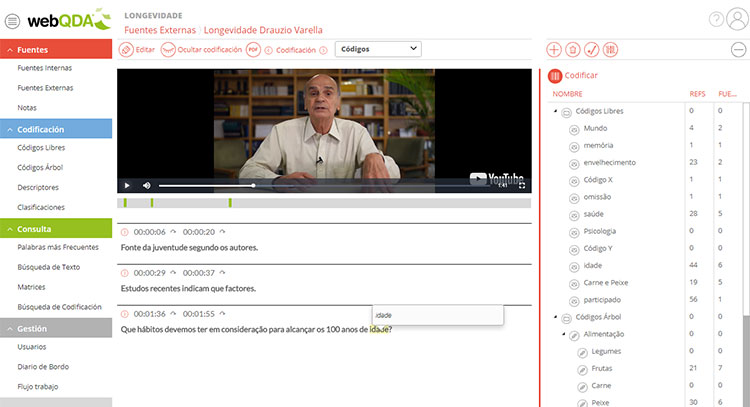Click the idade tooltip popup
This screenshot has height=407, width=750.
click(438, 315)
